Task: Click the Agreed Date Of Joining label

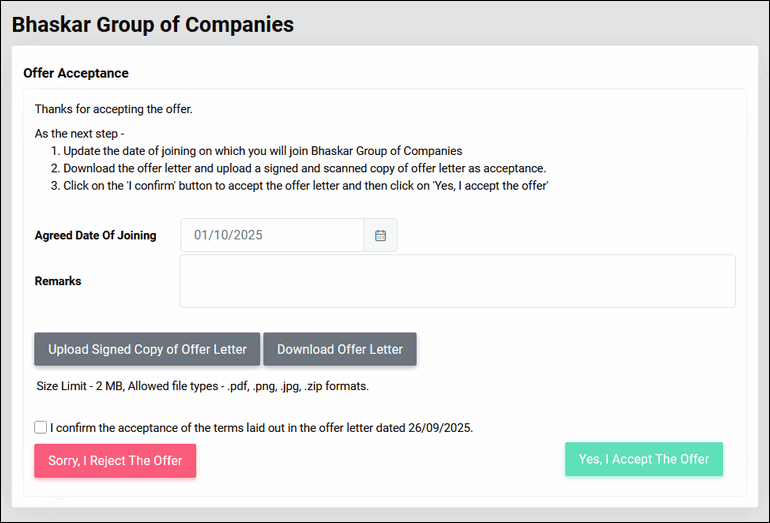Action: 95,236
